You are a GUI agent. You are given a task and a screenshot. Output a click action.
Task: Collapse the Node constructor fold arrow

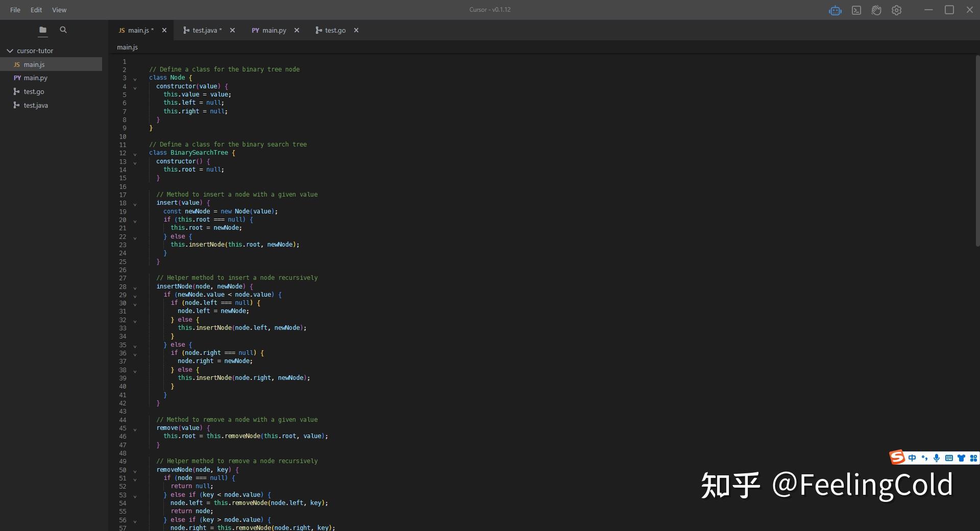tap(135, 88)
